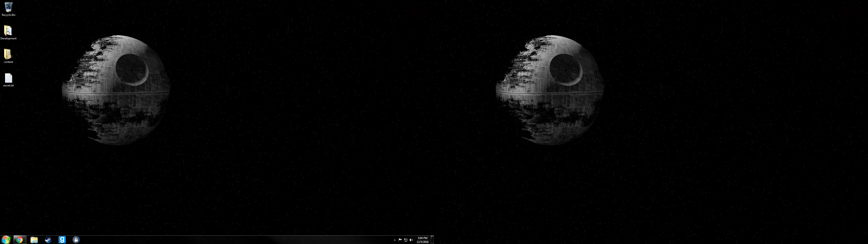Image resolution: width=868 pixels, height=244 pixels.
Task: Select the Recycle Bin desktop icon
Action: point(8,9)
